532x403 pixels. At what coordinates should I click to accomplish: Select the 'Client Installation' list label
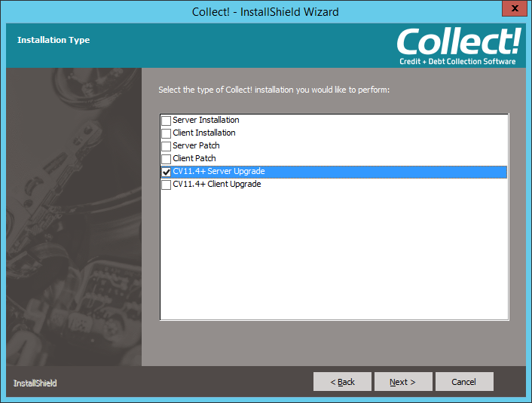(204, 133)
